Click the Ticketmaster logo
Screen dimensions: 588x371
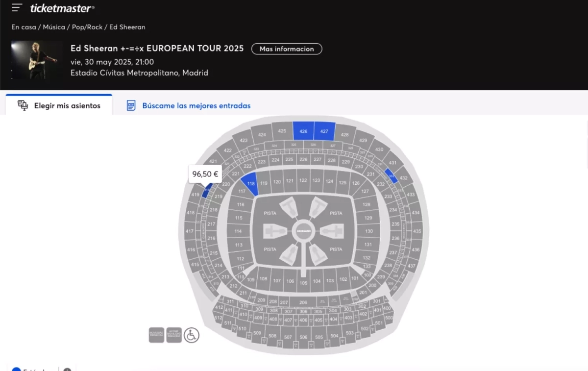[x=62, y=8]
